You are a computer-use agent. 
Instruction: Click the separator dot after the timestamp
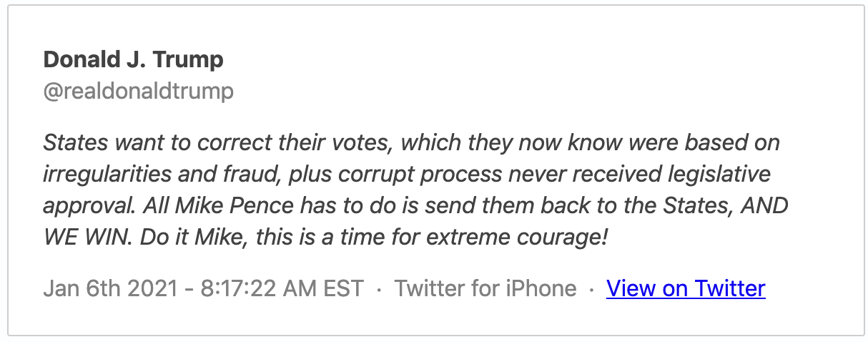[379, 289]
